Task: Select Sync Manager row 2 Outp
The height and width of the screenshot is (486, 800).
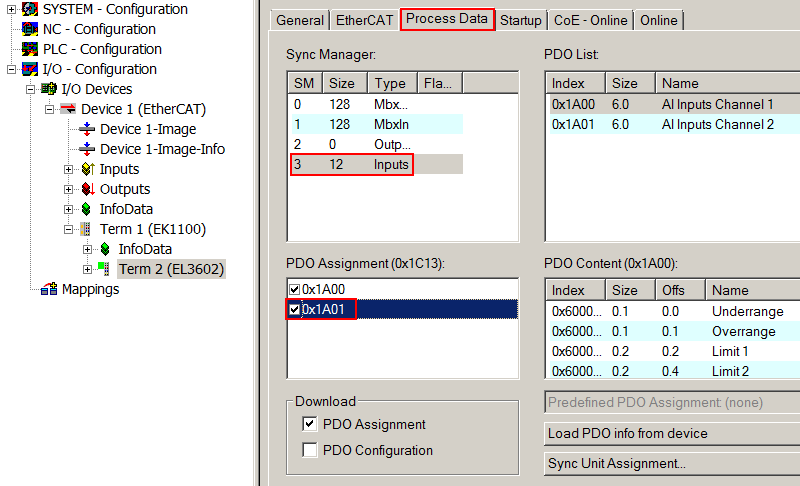Action: click(x=376, y=144)
